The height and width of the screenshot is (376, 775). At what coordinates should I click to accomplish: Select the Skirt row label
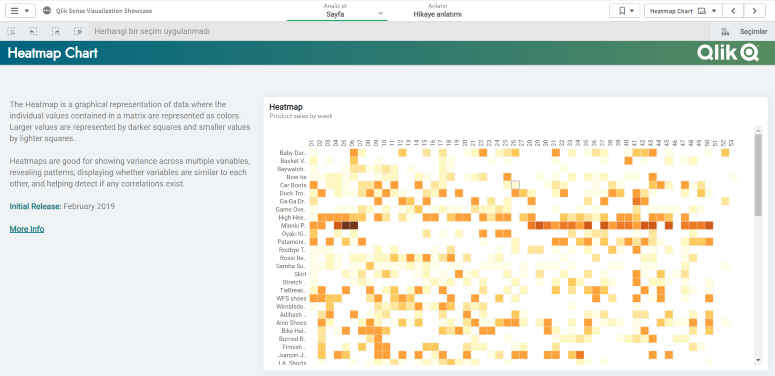pyautogui.click(x=301, y=274)
